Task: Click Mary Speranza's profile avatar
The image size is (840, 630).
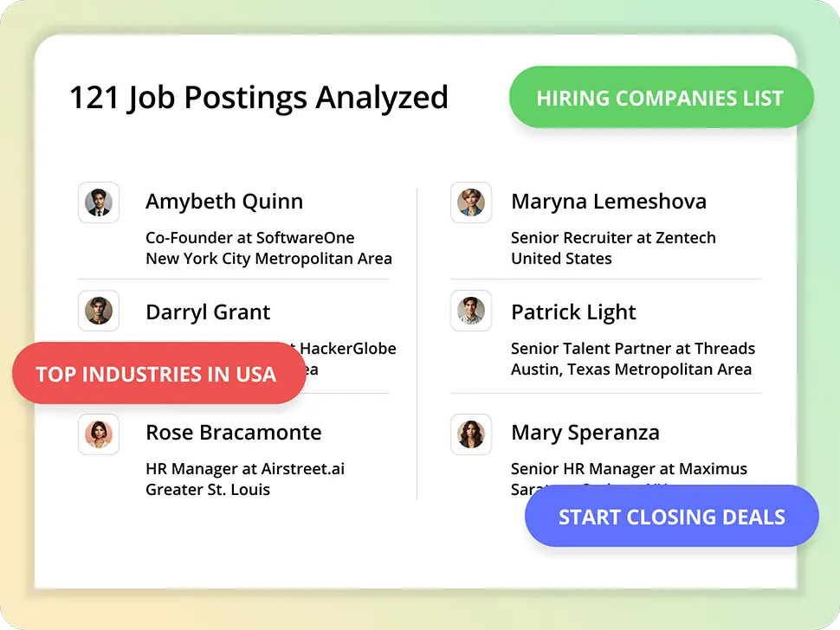Action: (x=471, y=434)
